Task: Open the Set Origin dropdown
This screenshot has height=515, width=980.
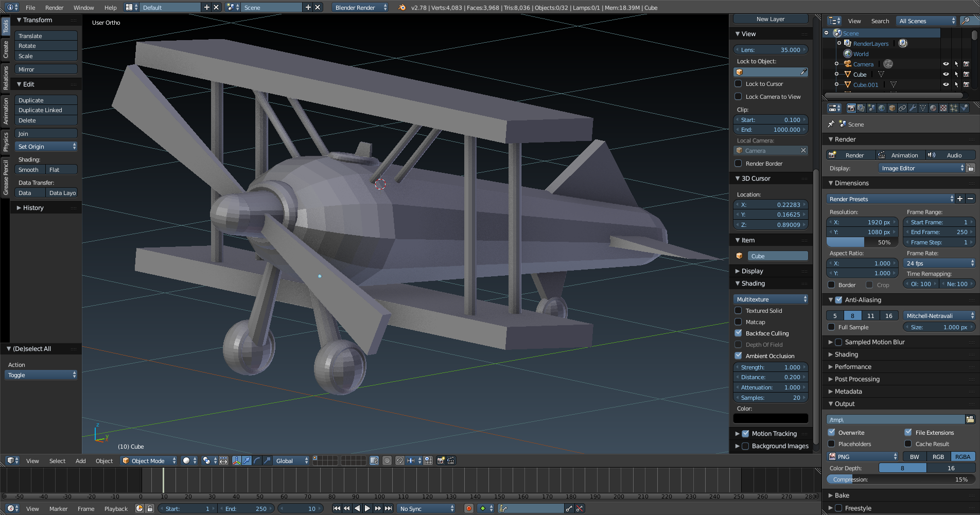Action: tap(46, 147)
